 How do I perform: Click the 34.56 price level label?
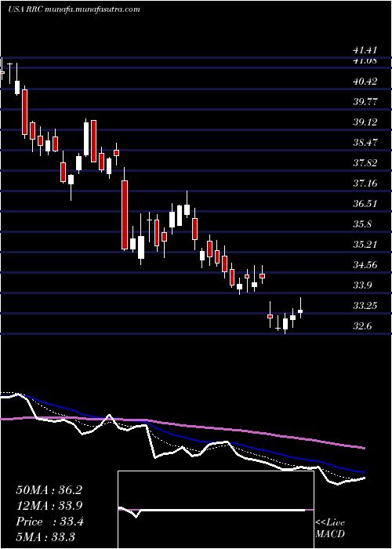365,265
